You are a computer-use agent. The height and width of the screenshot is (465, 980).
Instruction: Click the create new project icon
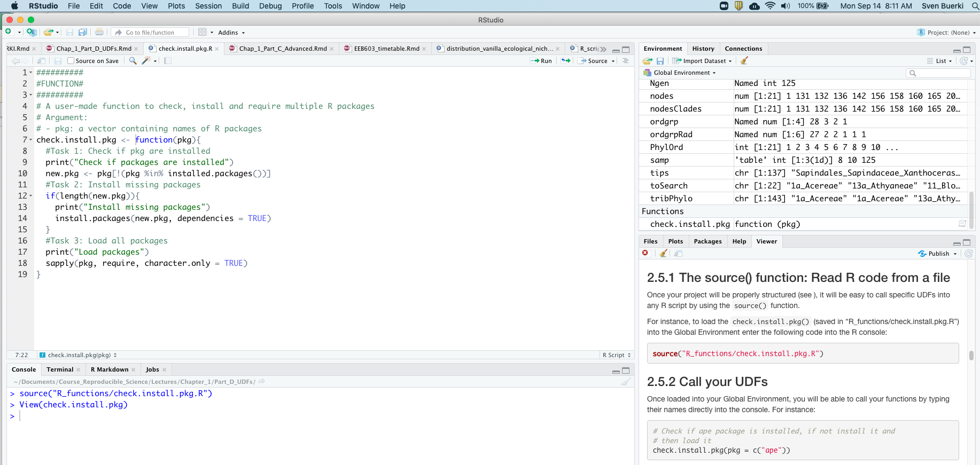pyautogui.click(x=32, y=32)
